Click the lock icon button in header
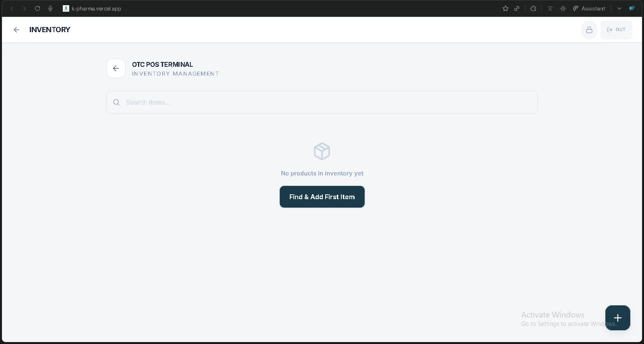The image size is (644, 344). (589, 30)
